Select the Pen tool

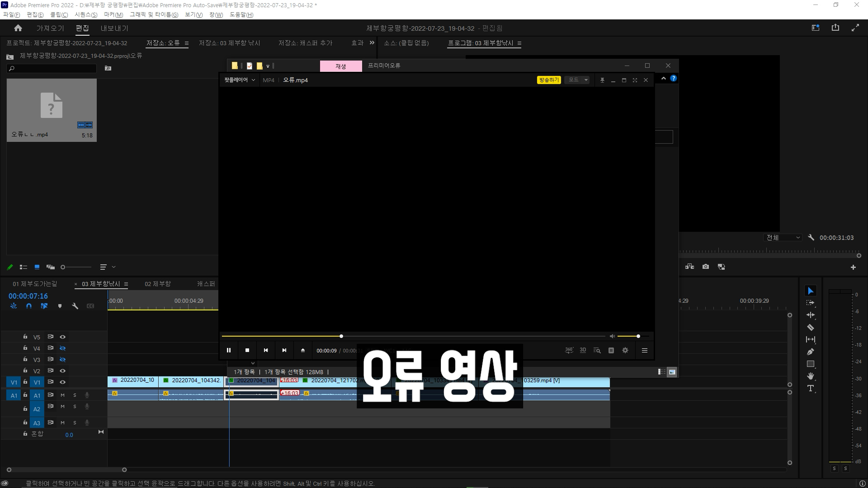(810, 352)
